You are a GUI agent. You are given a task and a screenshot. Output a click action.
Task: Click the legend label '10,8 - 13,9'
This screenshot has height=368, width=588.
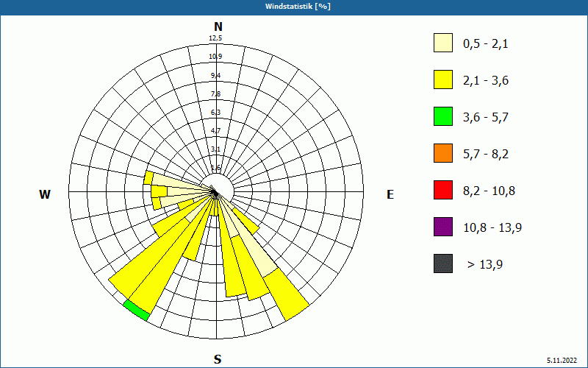[492, 228]
